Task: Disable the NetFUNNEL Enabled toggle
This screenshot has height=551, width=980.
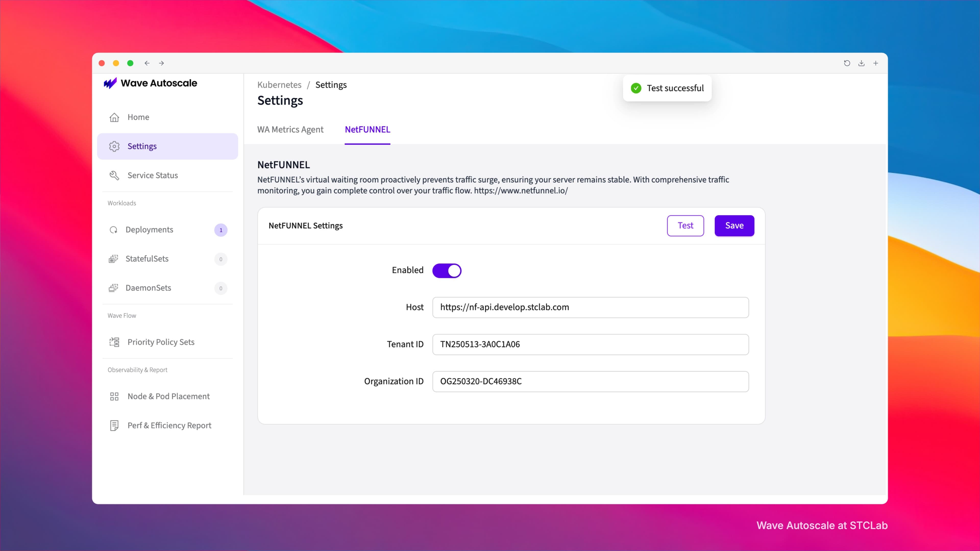Action: [x=447, y=271]
